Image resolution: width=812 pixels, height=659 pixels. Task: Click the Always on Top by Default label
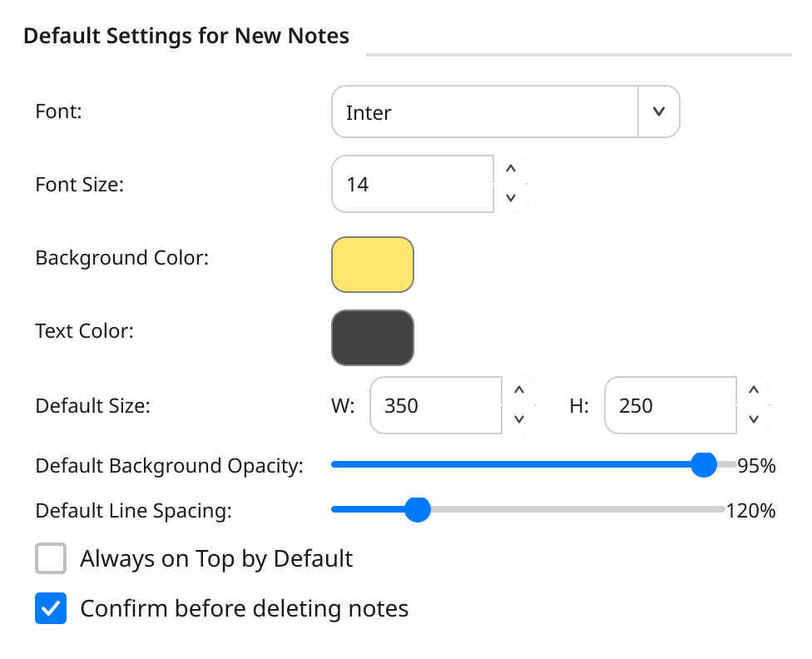pos(216,559)
